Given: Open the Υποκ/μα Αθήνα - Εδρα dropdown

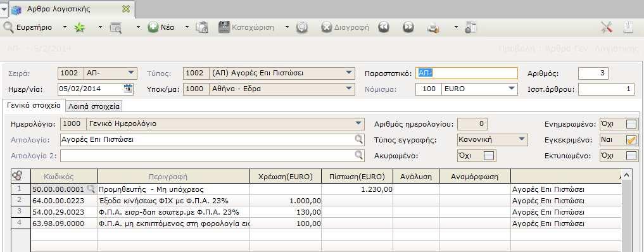Looking at the screenshot, I should coord(349,88).
